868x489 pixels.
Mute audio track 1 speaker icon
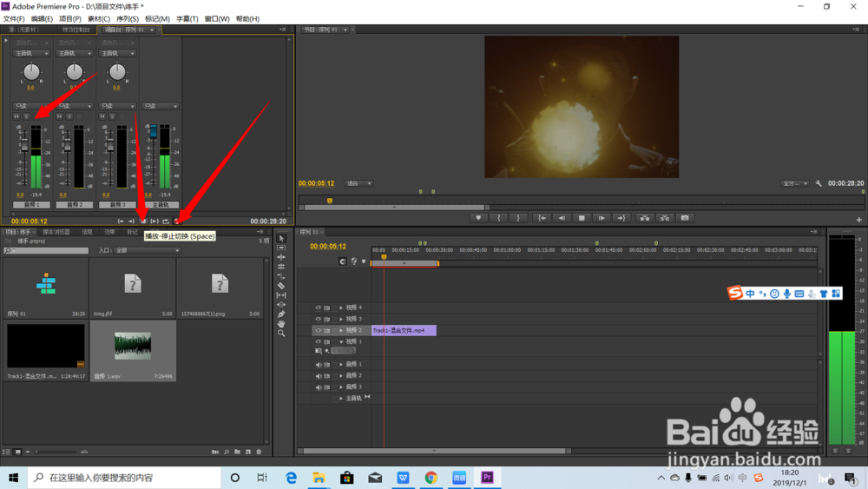(318, 365)
